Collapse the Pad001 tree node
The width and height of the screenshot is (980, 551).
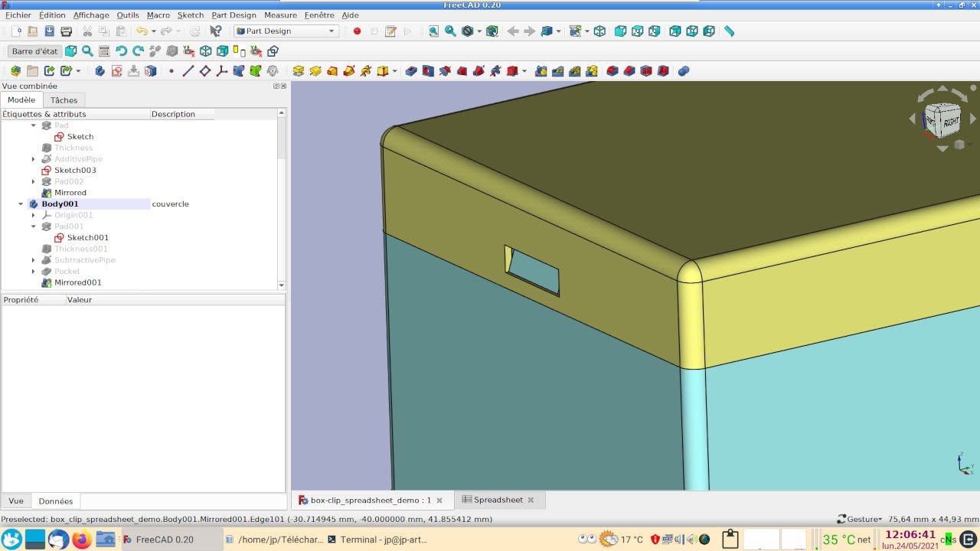tap(34, 227)
